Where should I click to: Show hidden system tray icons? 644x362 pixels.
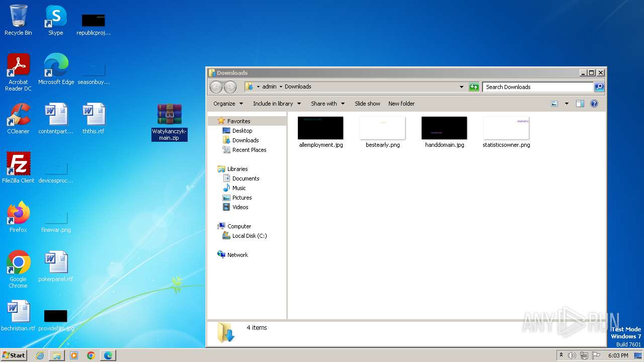(561, 355)
